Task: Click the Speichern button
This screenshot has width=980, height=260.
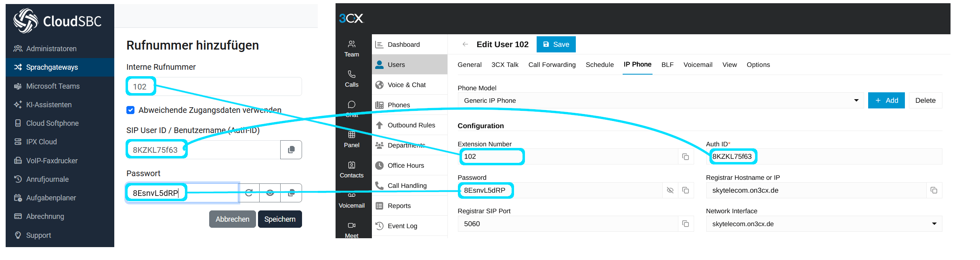Action: (x=280, y=219)
